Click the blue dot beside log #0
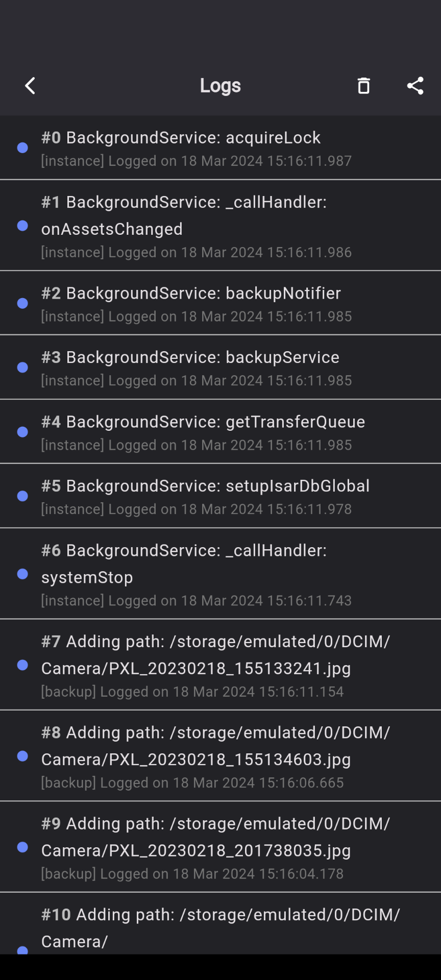 (x=22, y=148)
